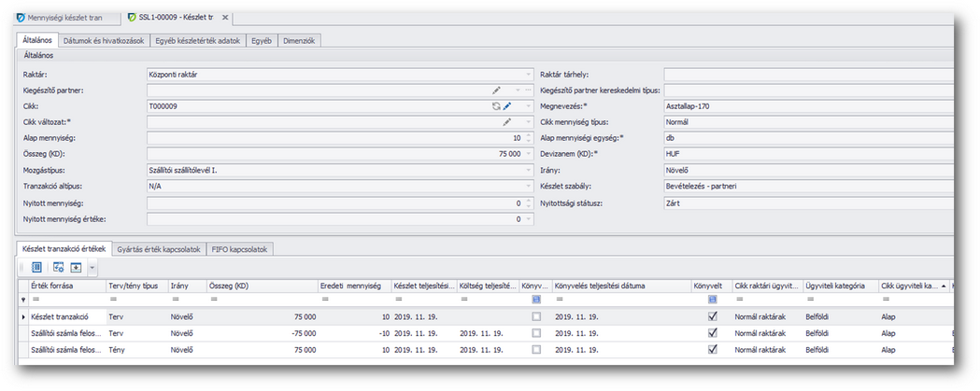Viewport: 980px width, 391px height.
Task: Toggle Könyvelt checkbox in the Tény row
Action: coord(713,349)
